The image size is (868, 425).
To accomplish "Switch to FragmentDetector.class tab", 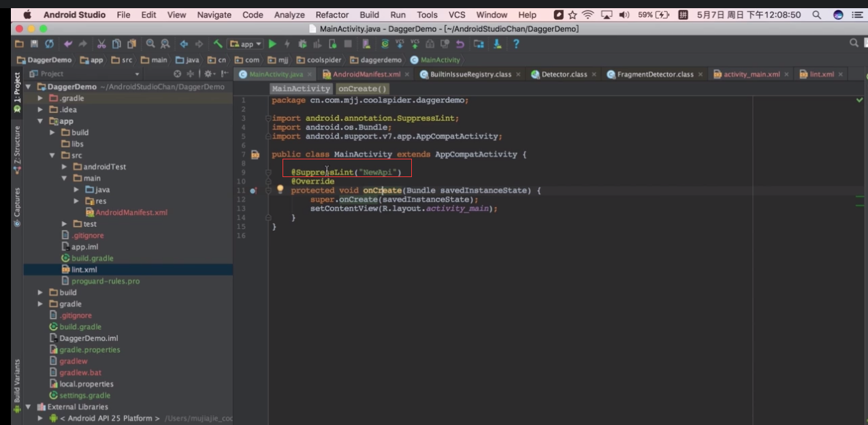I will pos(655,74).
